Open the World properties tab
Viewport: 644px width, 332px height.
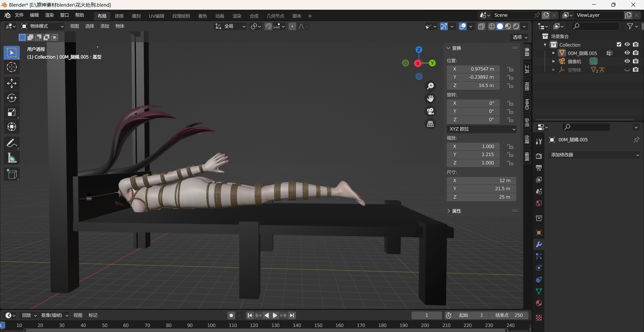coord(539,203)
